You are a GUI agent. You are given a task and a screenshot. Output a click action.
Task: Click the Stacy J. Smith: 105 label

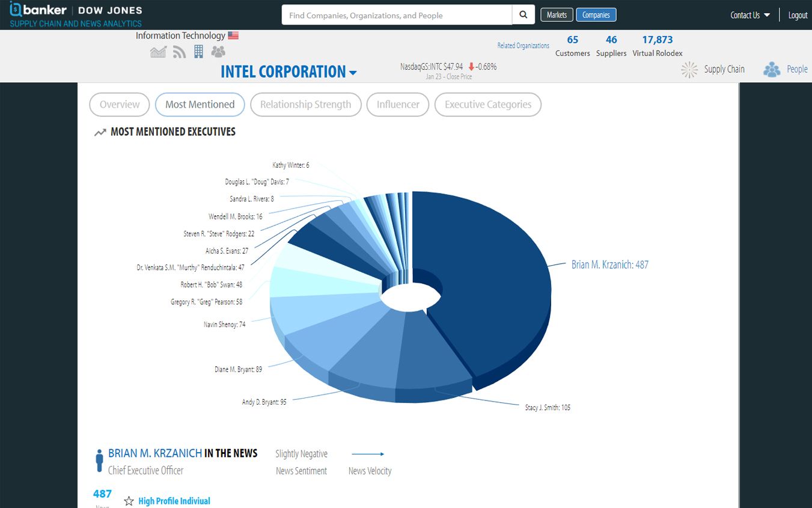click(548, 408)
